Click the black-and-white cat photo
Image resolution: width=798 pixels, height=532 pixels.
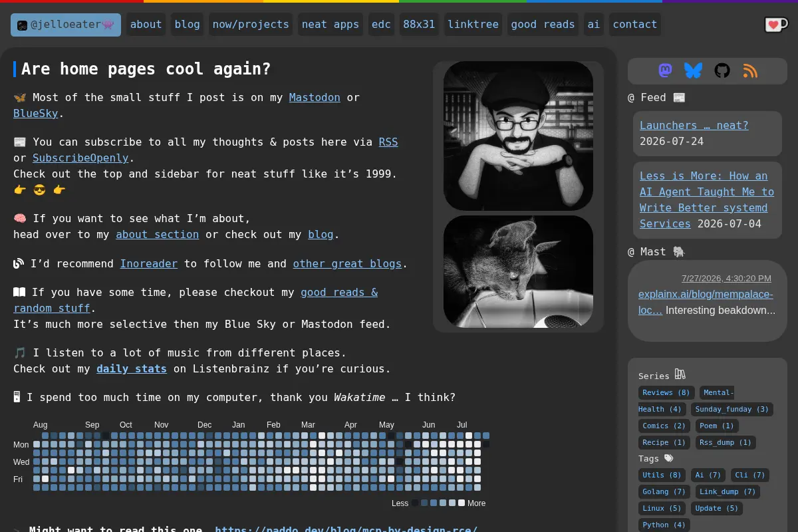[518, 271]
